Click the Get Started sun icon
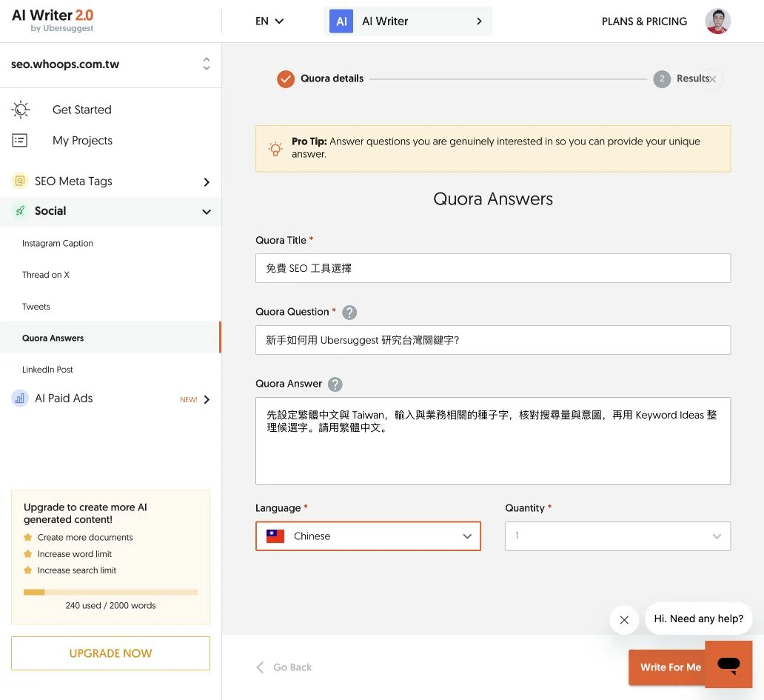The image size is (764, 700). point(21,110)
